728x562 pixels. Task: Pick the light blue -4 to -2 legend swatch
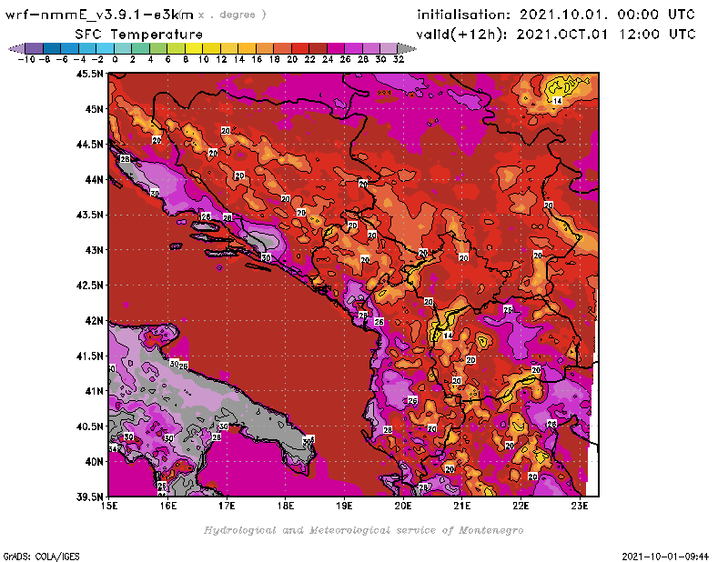click(87, 48)
